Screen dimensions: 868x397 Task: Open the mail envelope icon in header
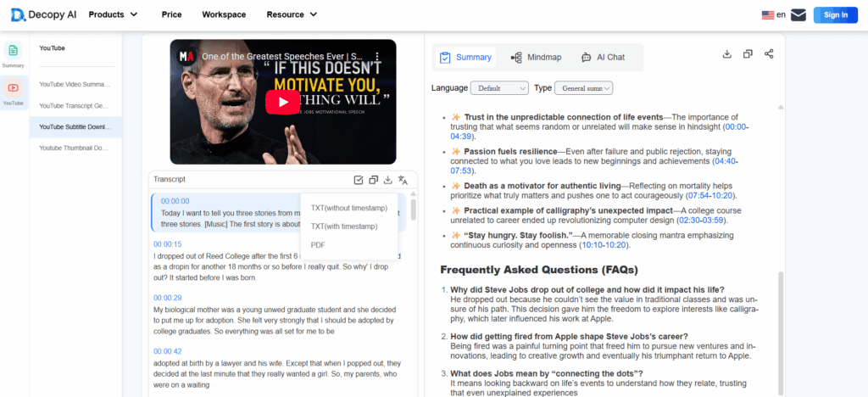[798, 14]
